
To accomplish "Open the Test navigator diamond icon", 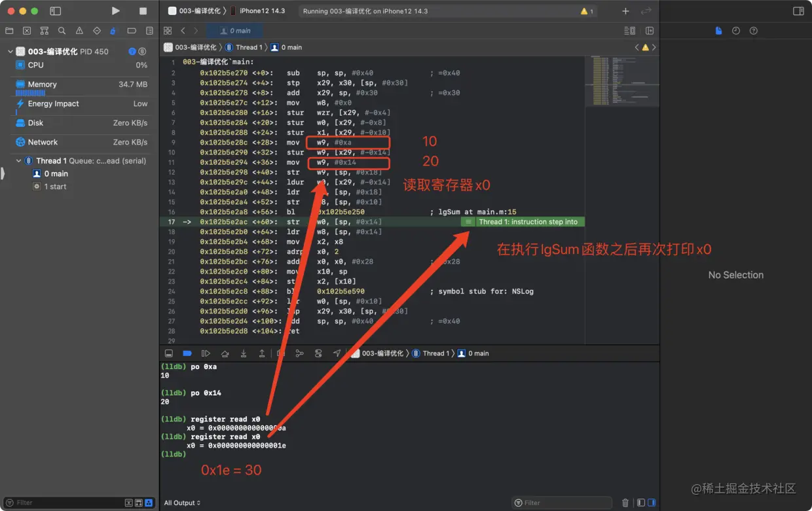I will pyautogui.click(x=97, y=31).
